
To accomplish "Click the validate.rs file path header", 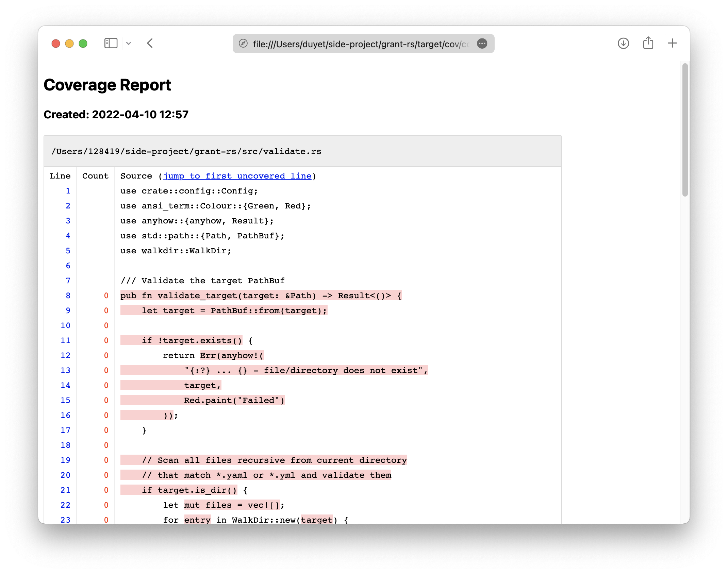I will click(x=186, y=151).
